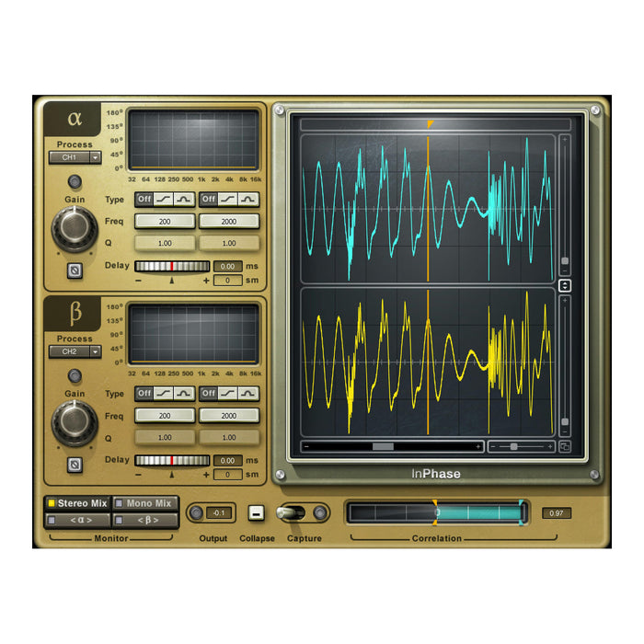Edit beta delay samples value field
The width and height of the screenshot is (644, 644).
pos(227,475)
